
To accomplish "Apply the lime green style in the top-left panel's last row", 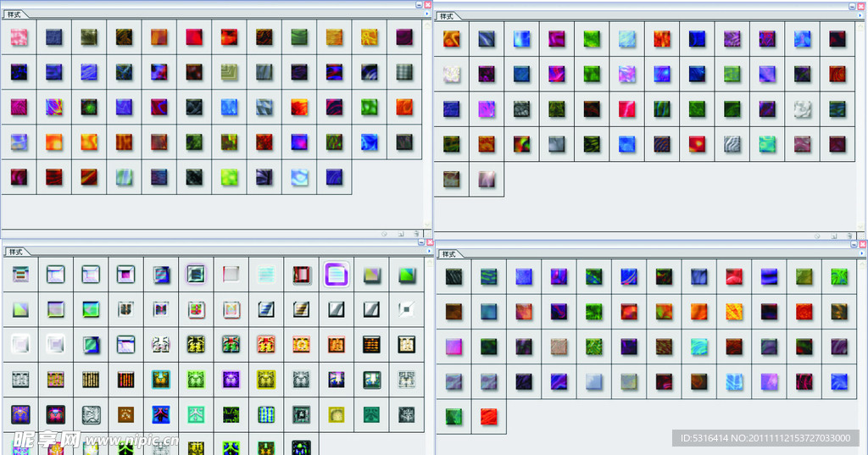I will 229,177.
